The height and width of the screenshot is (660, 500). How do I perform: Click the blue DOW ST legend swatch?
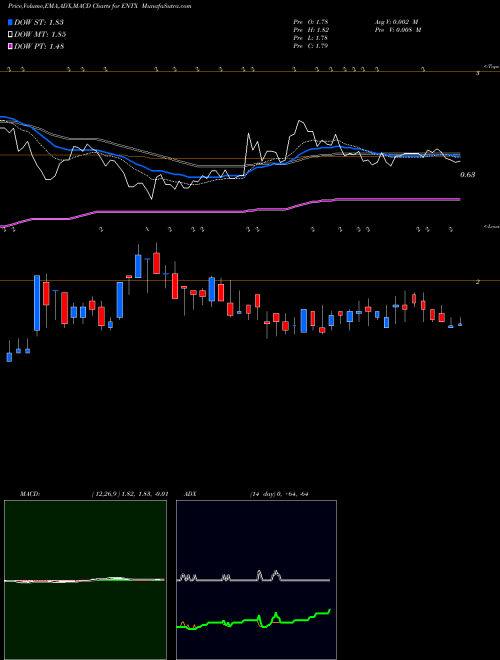point(11,22)
